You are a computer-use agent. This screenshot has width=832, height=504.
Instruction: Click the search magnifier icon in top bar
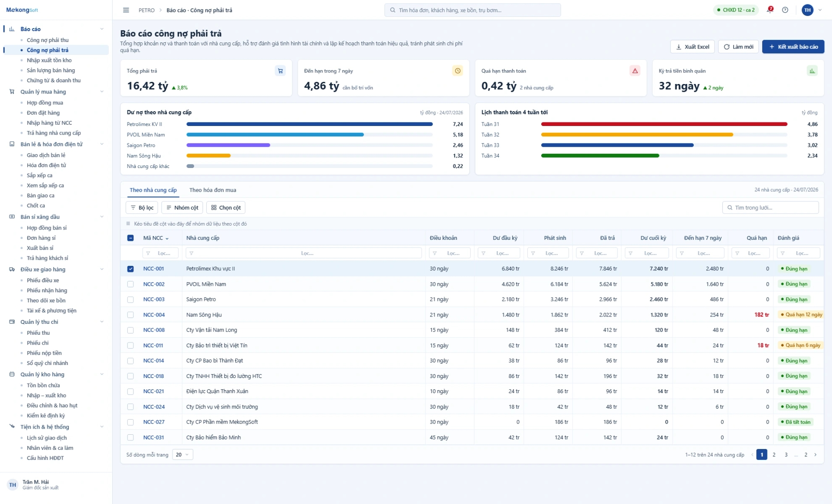pos(393,10)
